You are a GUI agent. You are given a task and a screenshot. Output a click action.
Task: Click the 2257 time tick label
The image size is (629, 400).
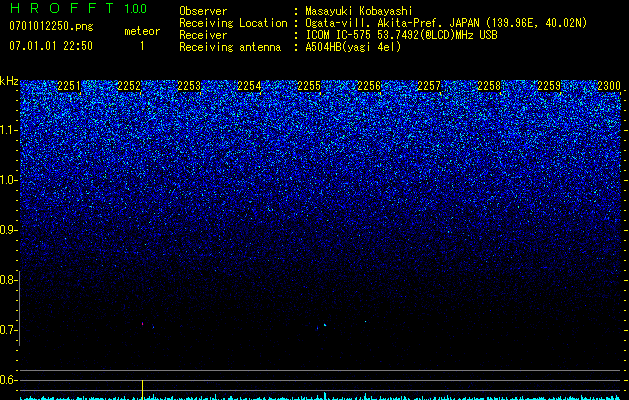(429, 86)
